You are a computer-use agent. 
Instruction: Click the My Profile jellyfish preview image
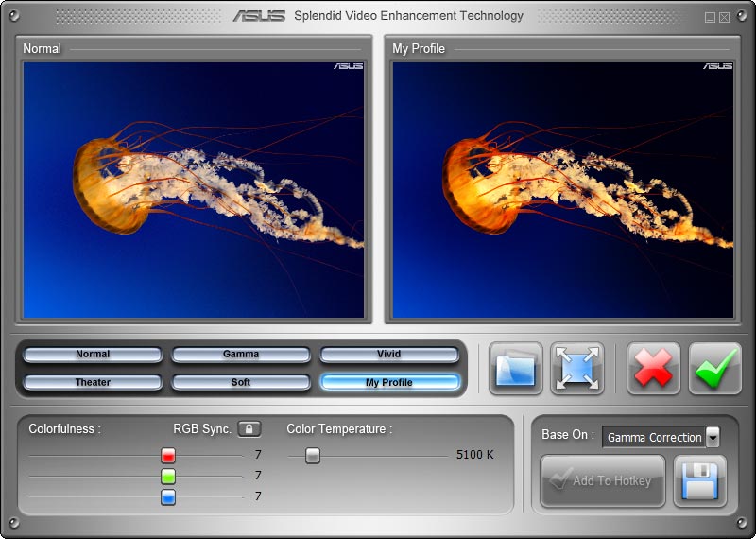point(563,190)
